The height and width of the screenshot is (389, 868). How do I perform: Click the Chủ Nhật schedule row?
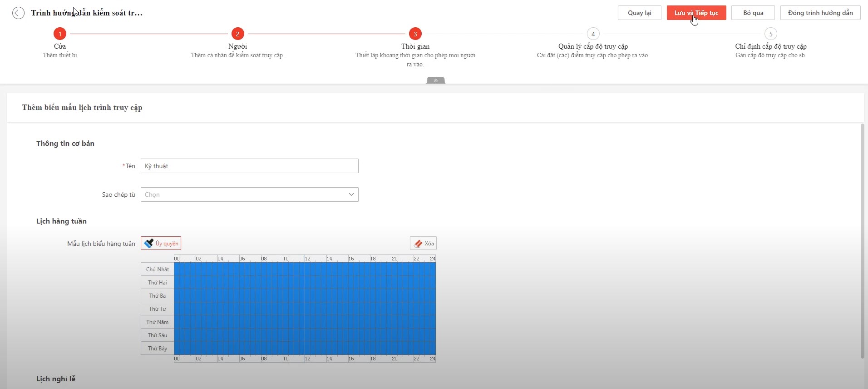click(305, 269)
